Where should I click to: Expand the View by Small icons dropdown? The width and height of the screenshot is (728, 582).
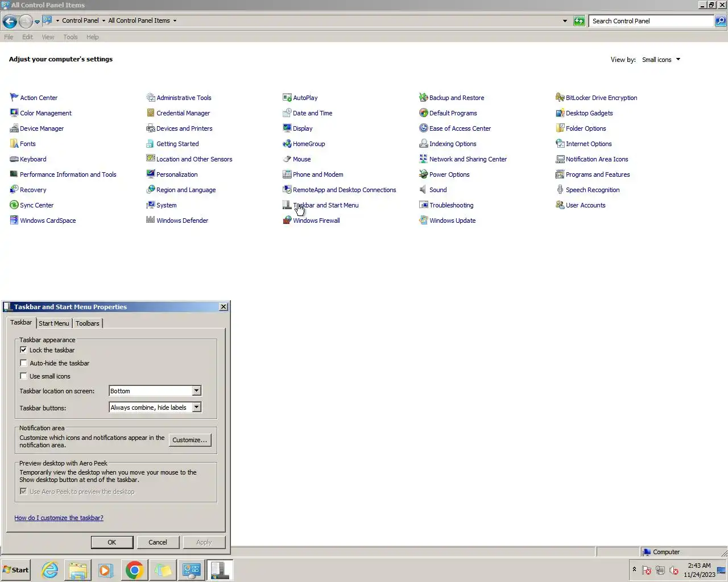click(x=678, y=60)
